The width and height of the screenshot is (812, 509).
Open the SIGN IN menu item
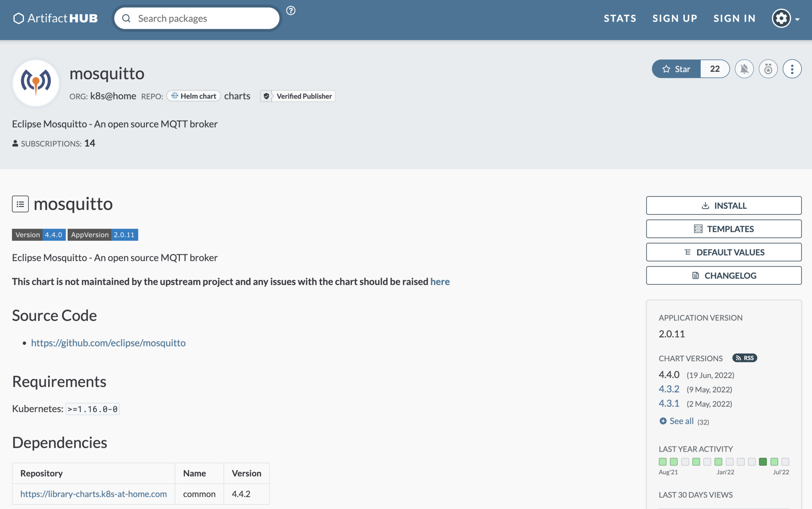tap(734, 18)
